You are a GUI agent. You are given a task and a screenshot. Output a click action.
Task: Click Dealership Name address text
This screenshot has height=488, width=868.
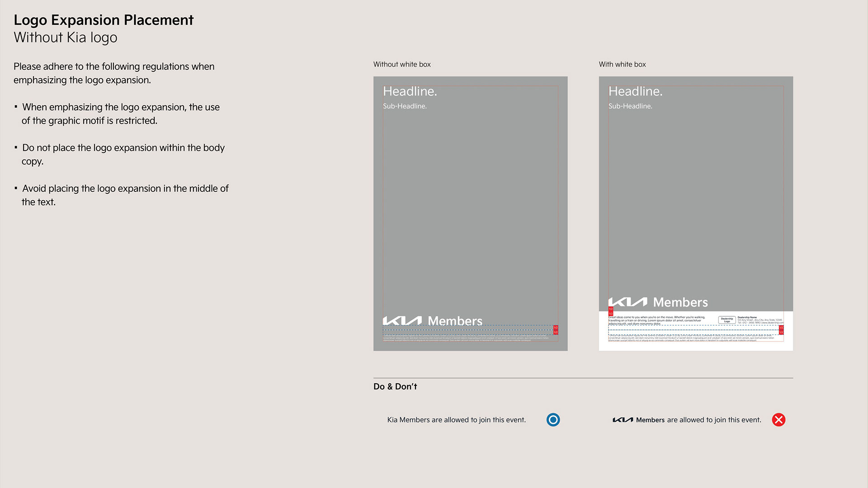tap(759, 320)
